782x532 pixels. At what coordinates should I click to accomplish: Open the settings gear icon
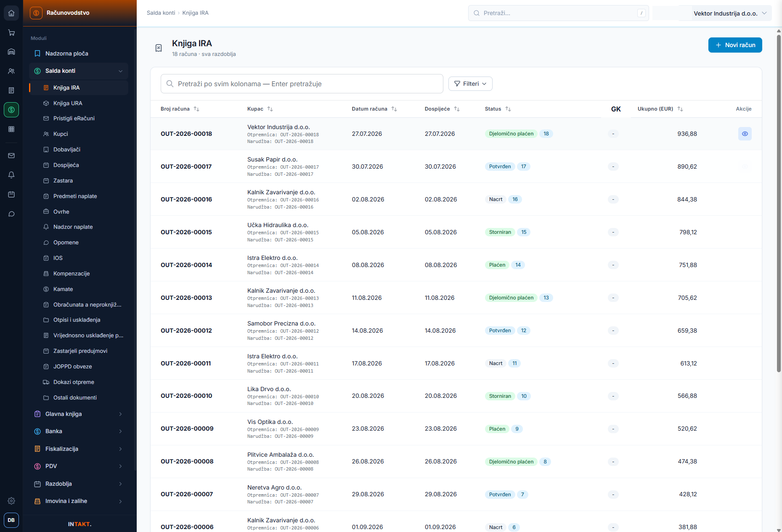pyautogui.click(x=11, y=501)
